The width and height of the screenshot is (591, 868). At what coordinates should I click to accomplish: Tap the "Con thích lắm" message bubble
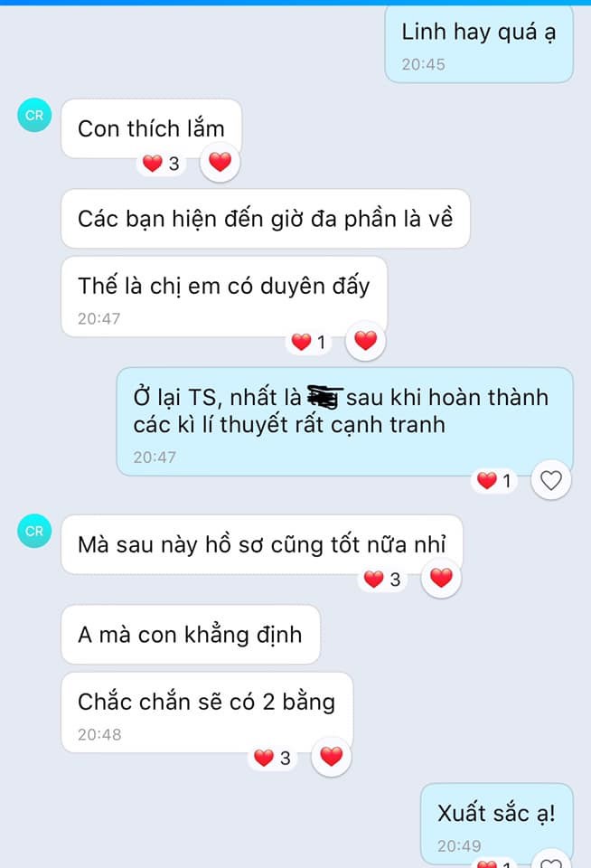[152, 128]
